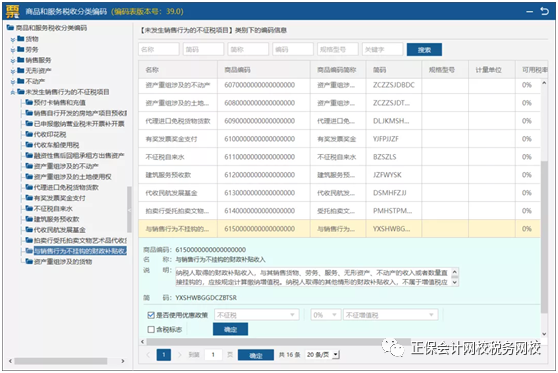Select 资产重组涉及的不动产 tree item

click(x=66, y=166)
